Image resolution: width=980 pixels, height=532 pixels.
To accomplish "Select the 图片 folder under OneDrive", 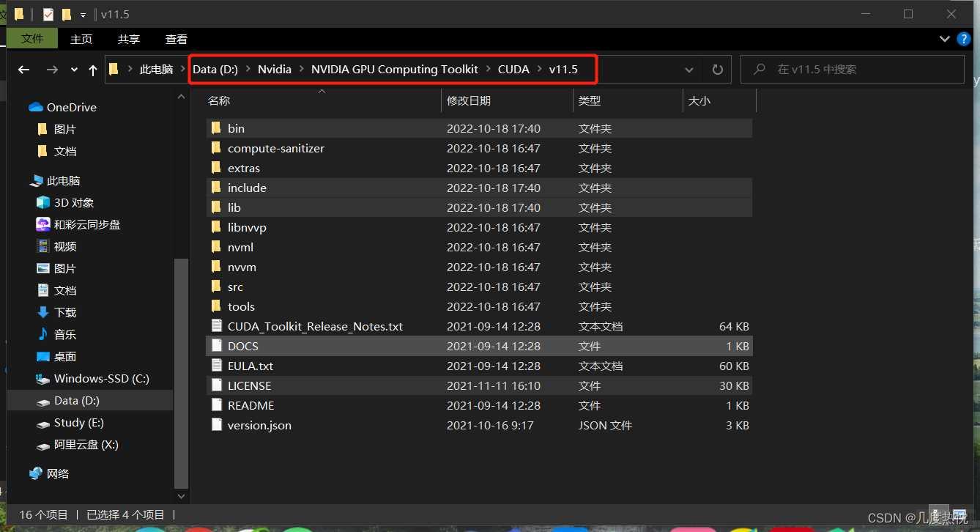I will [x=56, y=129].
